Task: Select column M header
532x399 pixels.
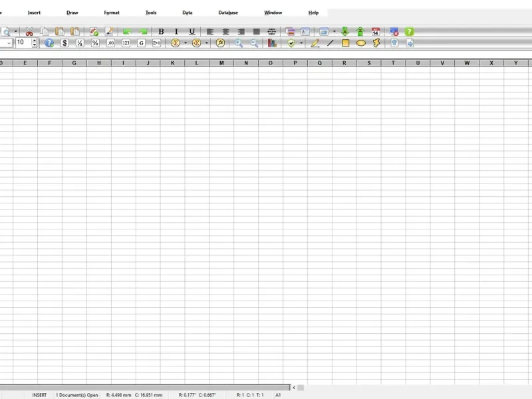Action: pyautogui.click(x=221, y=63)
